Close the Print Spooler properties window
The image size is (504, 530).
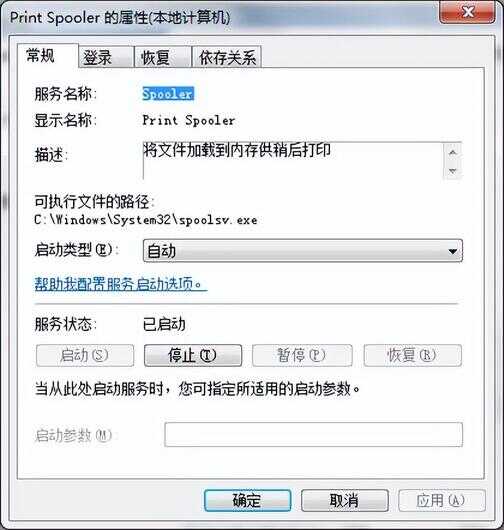(467, 13)
